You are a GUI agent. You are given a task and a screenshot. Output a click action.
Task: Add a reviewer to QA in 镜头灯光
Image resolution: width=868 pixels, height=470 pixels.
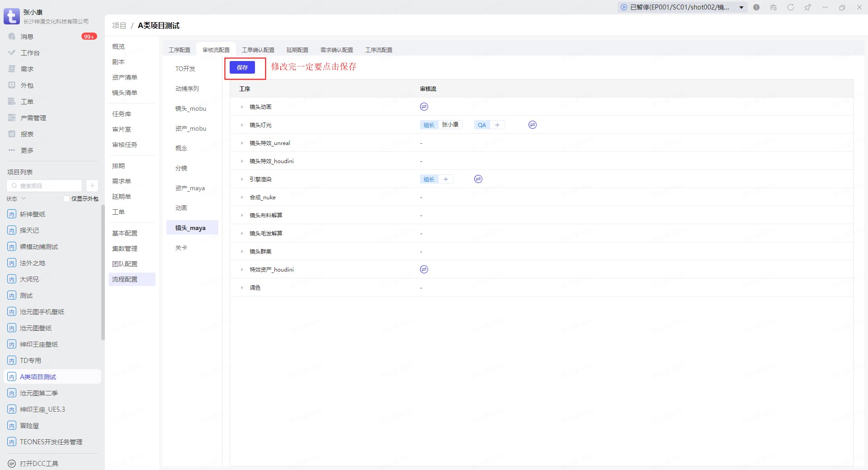click(x=497, y=125)
